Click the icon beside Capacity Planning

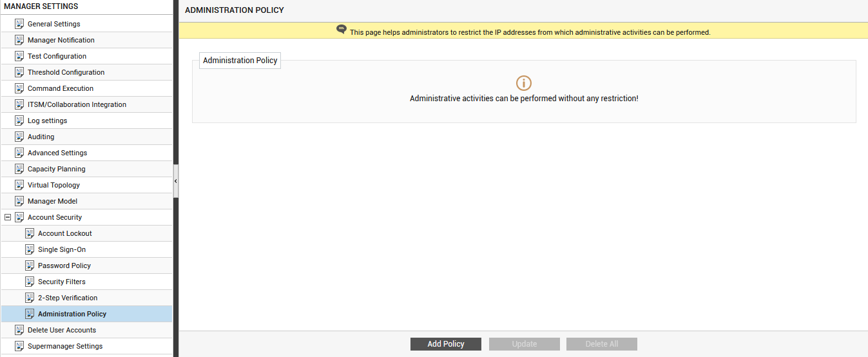click(19, 169)
